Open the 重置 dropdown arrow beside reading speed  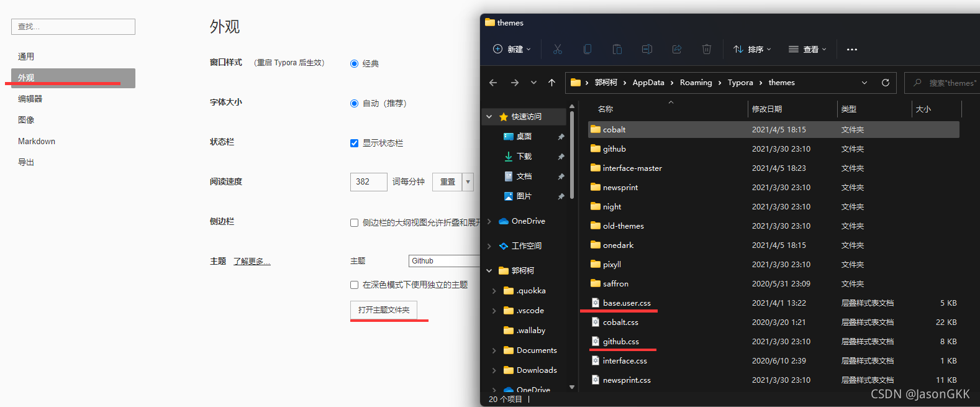tap(468, 181)
